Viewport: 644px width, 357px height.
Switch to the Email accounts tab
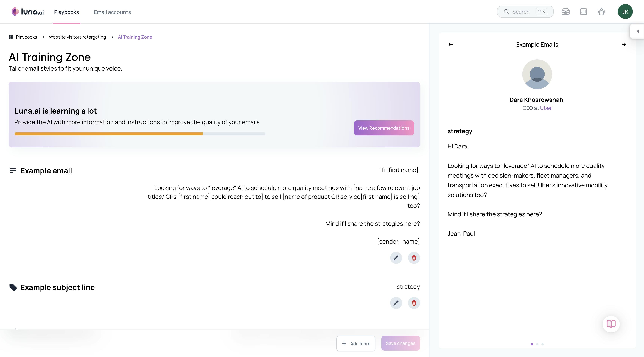(x=112, y=12)
